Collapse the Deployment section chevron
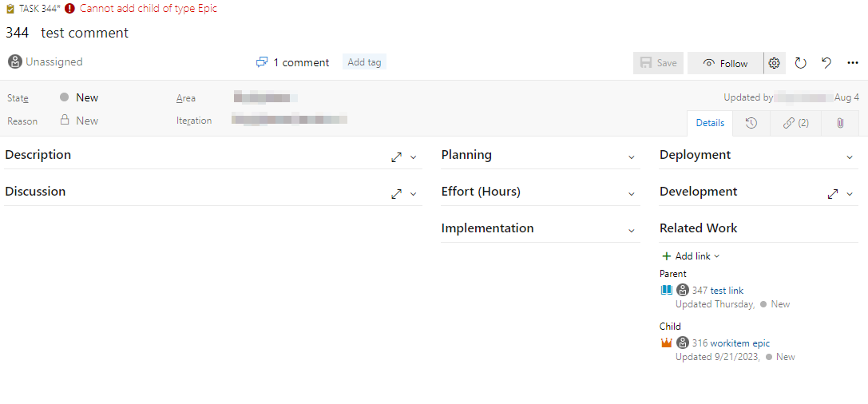Viewport: 868px width, 404px height. pyautogui.click(x=850, y=157)
